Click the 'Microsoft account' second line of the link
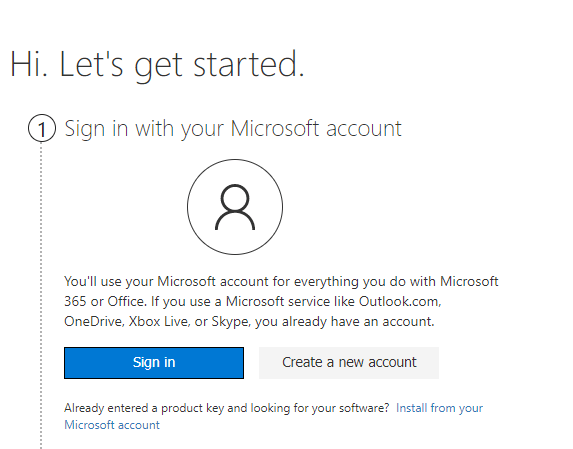The image size is (573, 449). (x=112, y=425)
